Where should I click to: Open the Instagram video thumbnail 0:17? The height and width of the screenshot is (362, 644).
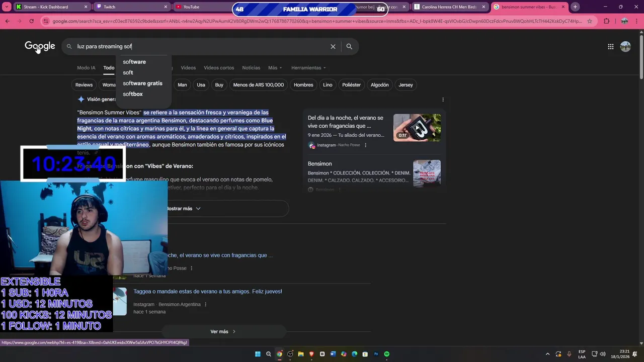[x=417, y=128]
